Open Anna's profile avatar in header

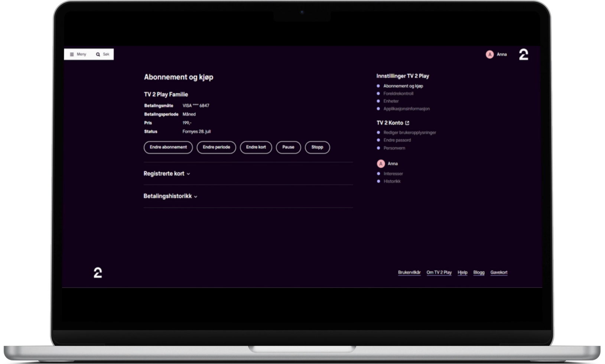click(489, 55)
